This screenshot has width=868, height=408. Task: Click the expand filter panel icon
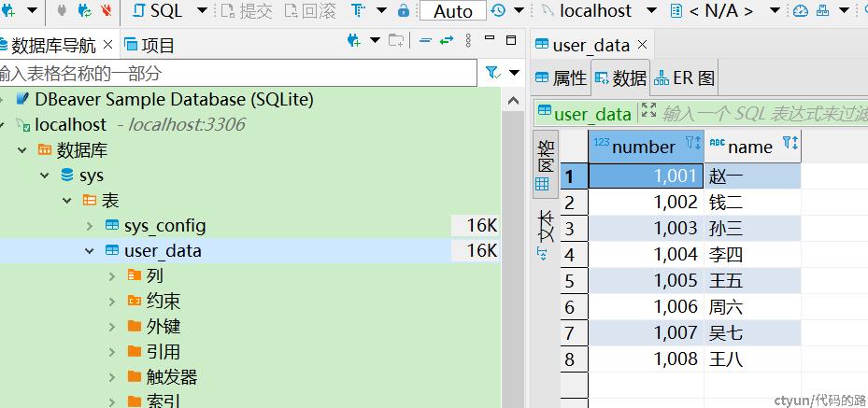(x=649, y=111)
